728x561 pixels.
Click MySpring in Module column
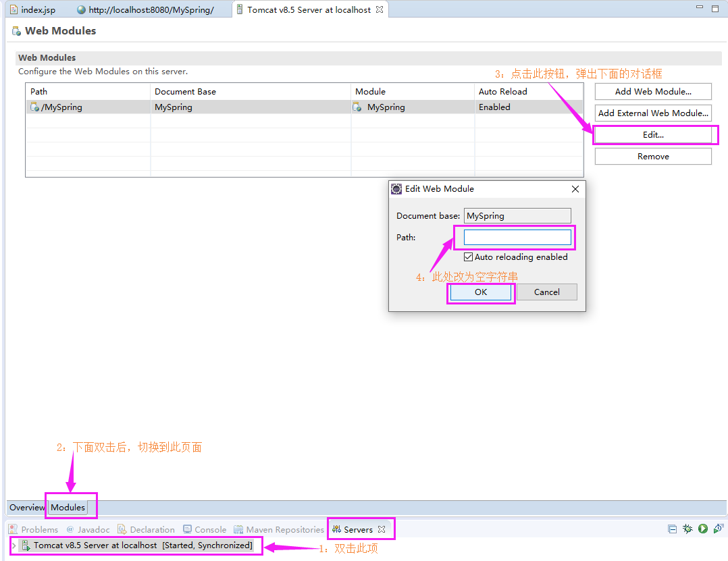click(386, 107)
